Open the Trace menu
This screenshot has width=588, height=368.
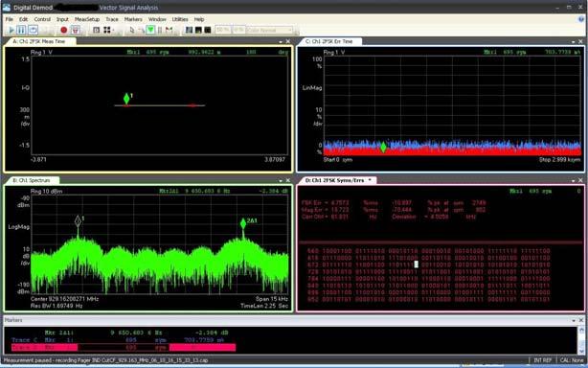[112, 19]
